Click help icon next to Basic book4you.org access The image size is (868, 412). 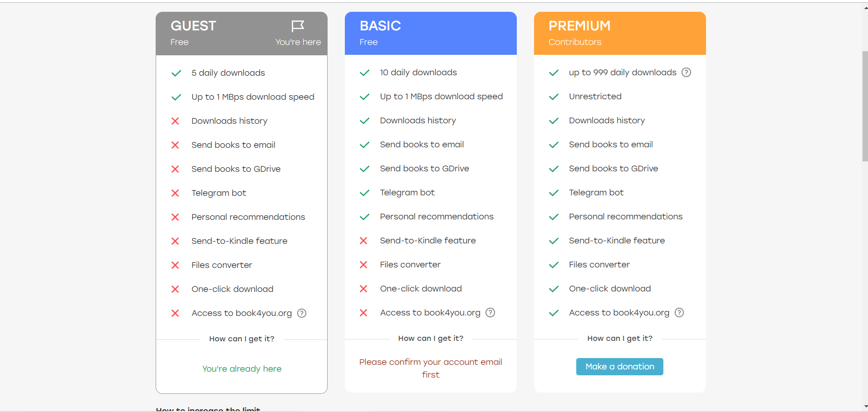tap(490, 313)
